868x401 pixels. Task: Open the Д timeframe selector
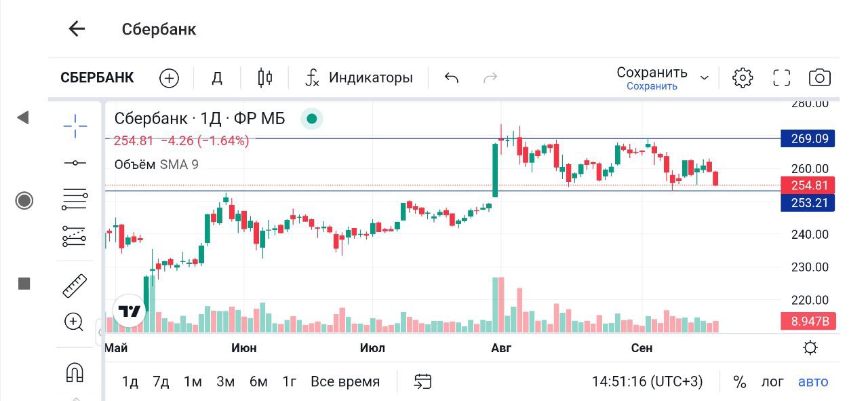217,78
